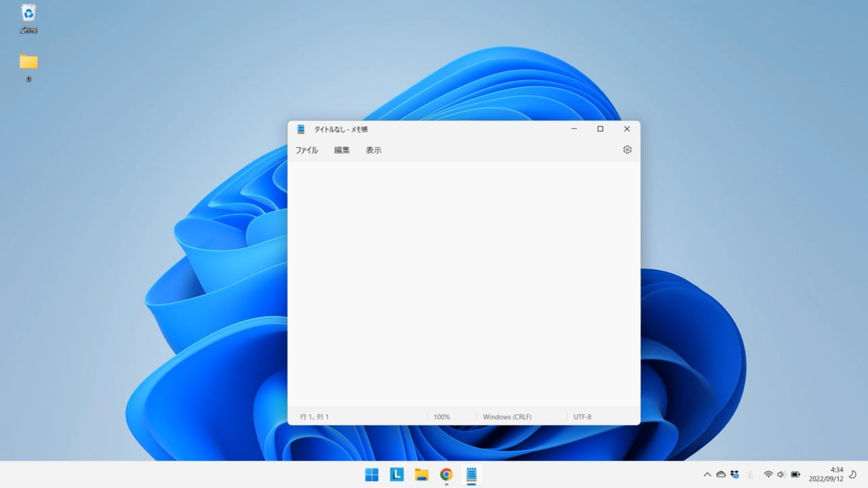
Task: Click the UTF-8 encoding status entry
Action: pos(583,417)
